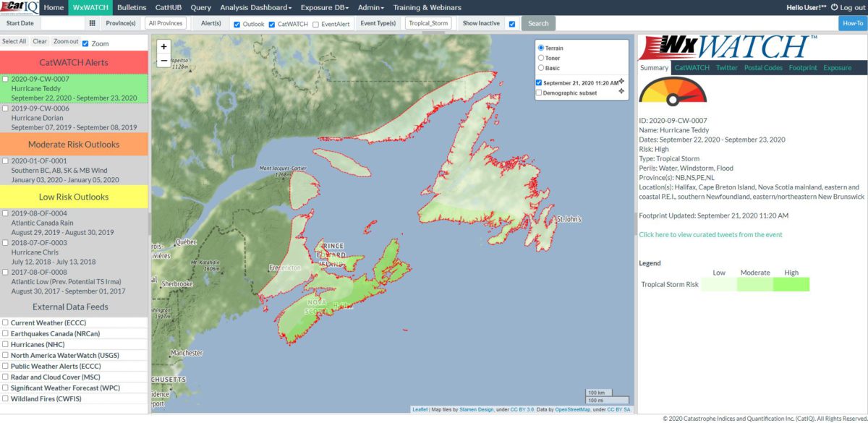Click the CatIQ logo
Screen dimensions: 868x423
[20, 7]
